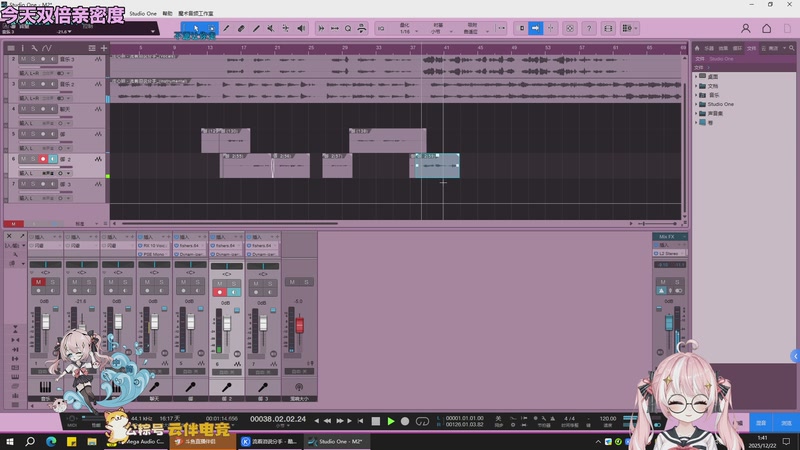Select the Mute tool
This screenshot has height=450, width=800.
[x=271, y=29]
